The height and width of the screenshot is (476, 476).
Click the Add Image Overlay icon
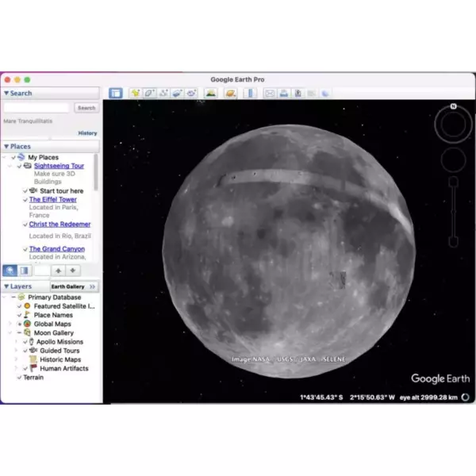pyautogui.click(x=178, y=93)
